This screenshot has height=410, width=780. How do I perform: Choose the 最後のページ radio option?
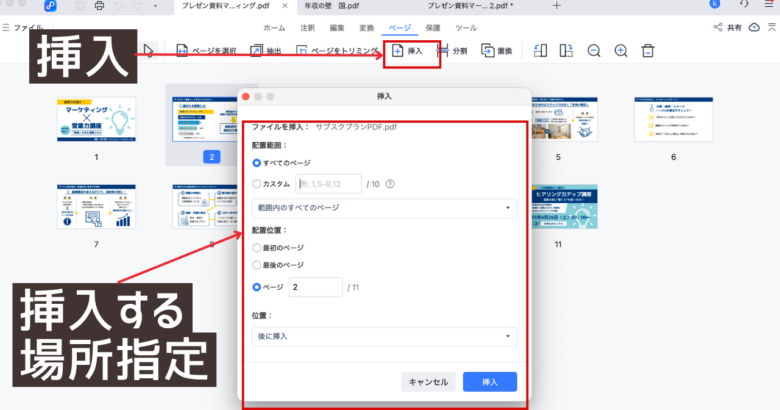257,265
